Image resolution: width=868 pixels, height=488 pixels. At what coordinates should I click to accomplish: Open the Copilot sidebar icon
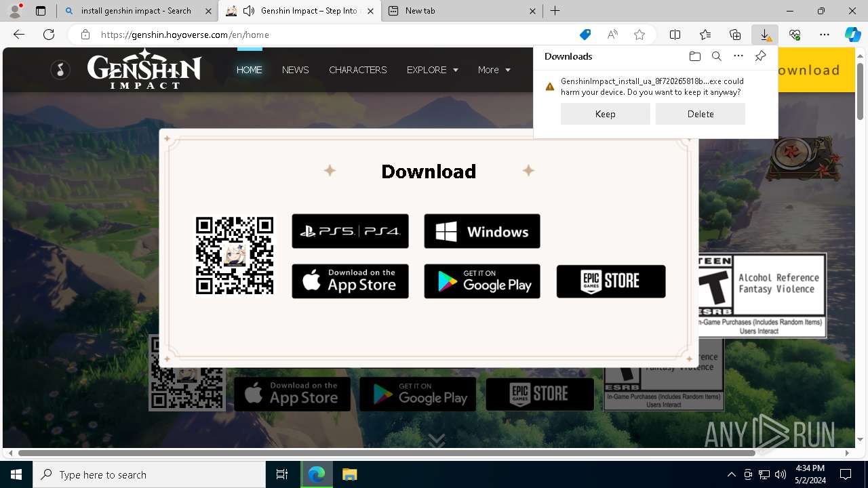852,35
